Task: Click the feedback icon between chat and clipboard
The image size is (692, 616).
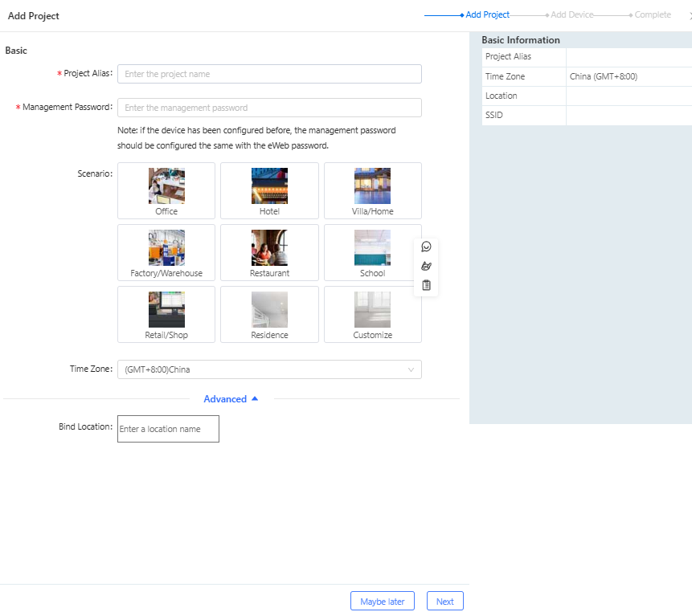Action: [x=426, y=266]
